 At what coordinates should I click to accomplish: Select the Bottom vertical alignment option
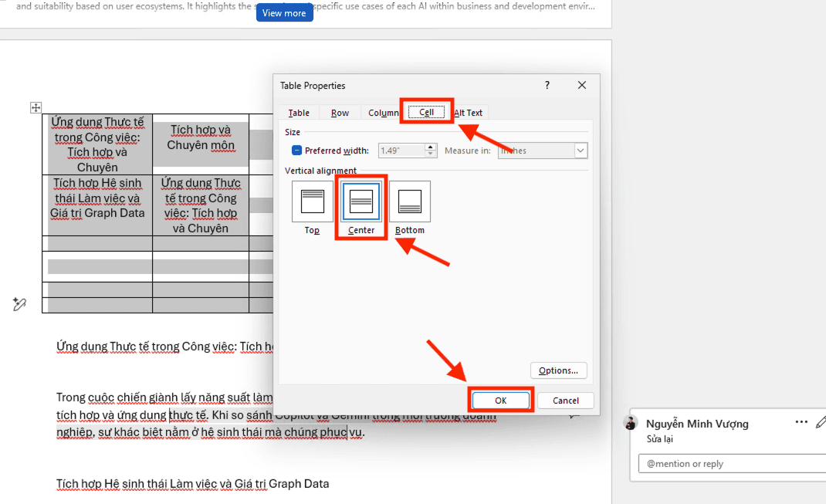[x=410, y=201]
